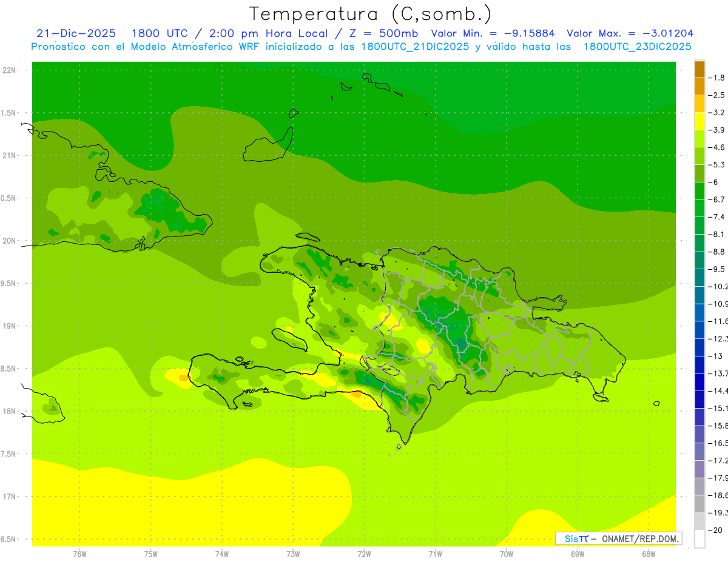Click the '69W' longitude axis label
Image resolution: width=728 pixels, height=562 pixels.
point(578,554)
